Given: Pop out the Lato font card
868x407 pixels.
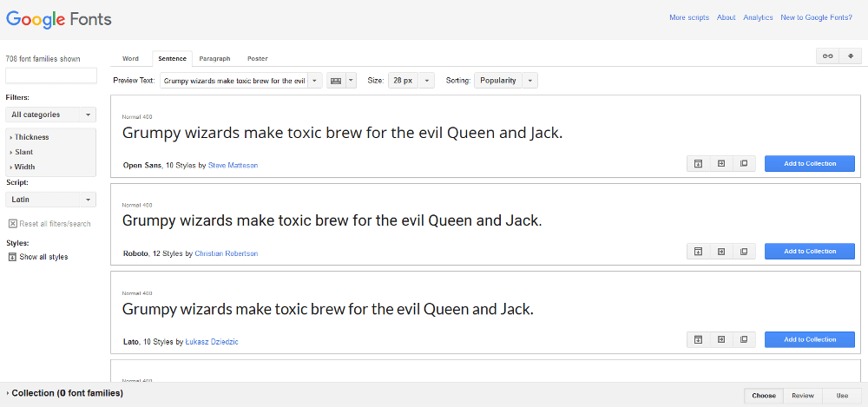Looking at the screenshot, I should tap(744, 339).
